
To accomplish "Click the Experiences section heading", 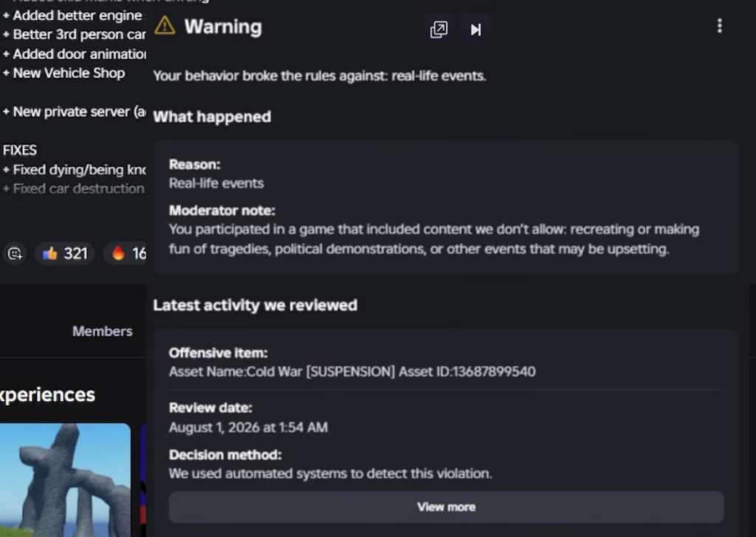I will (48, 394).
